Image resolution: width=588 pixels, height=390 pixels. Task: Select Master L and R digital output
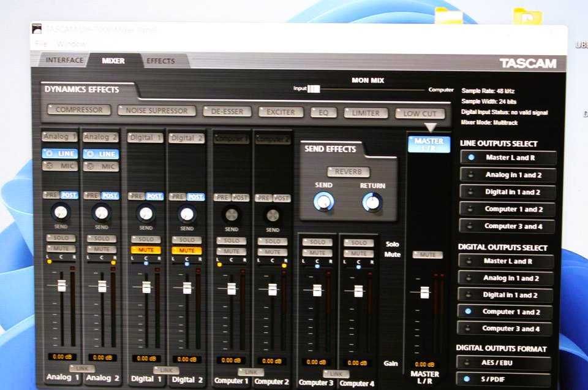(506, 261)
